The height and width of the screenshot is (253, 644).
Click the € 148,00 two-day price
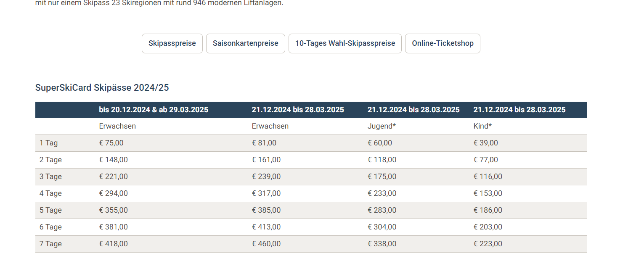coord(114,160)
